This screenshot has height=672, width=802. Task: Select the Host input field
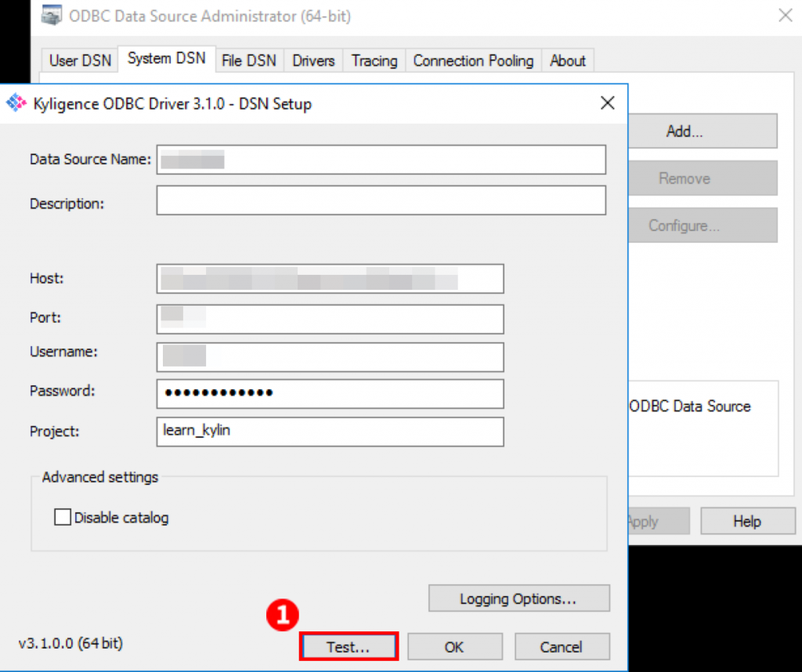tap(330, 279)
